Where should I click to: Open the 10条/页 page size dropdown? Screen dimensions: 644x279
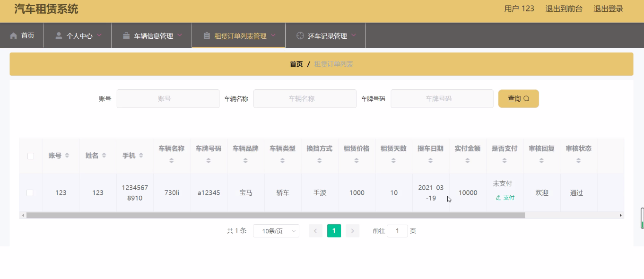click(276, 231)
